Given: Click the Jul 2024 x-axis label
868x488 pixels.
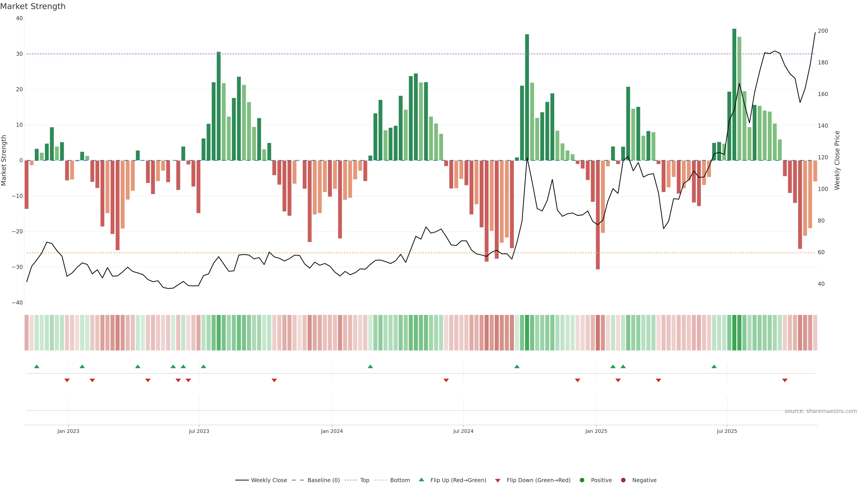Looking at the screenshot, I should tap(463, 431).
